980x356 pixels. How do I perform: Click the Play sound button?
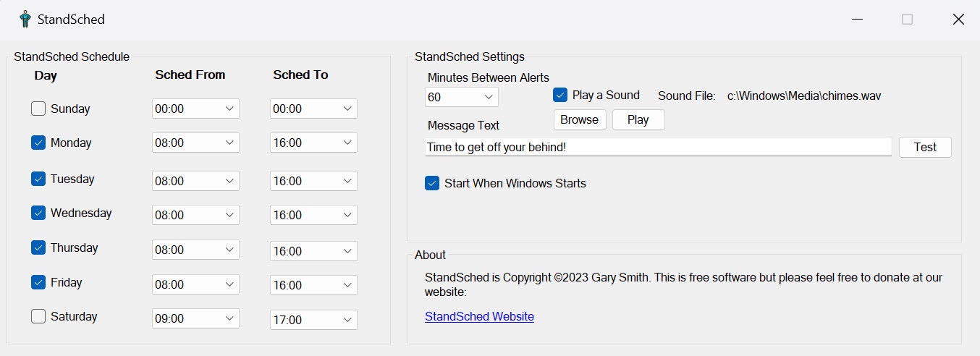(x=638, y=119)
